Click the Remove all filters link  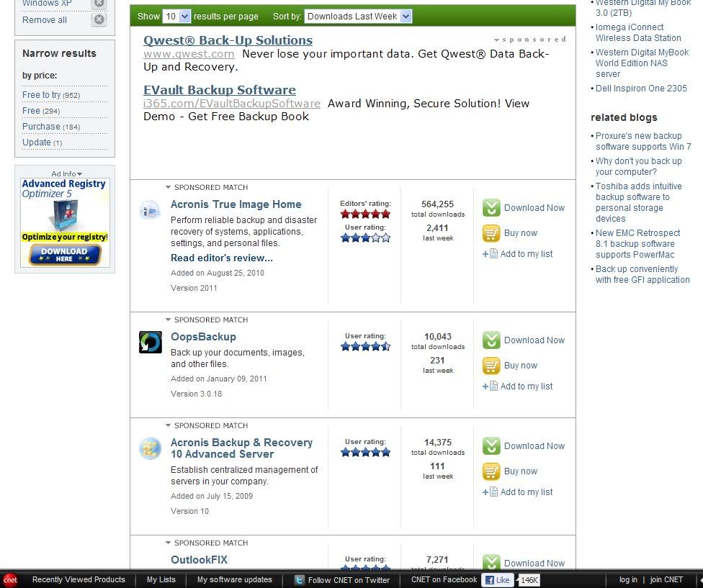pos(45,19)
